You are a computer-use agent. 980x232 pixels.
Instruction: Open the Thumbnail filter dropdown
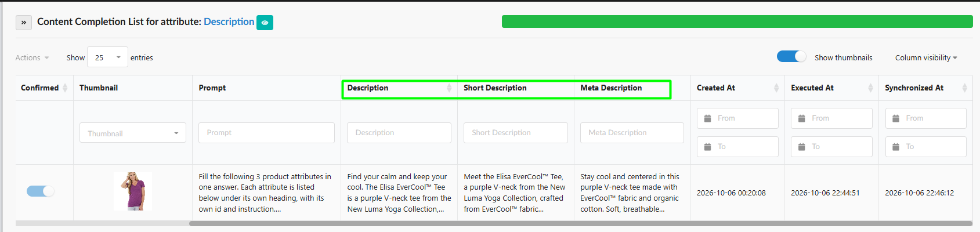133,133
